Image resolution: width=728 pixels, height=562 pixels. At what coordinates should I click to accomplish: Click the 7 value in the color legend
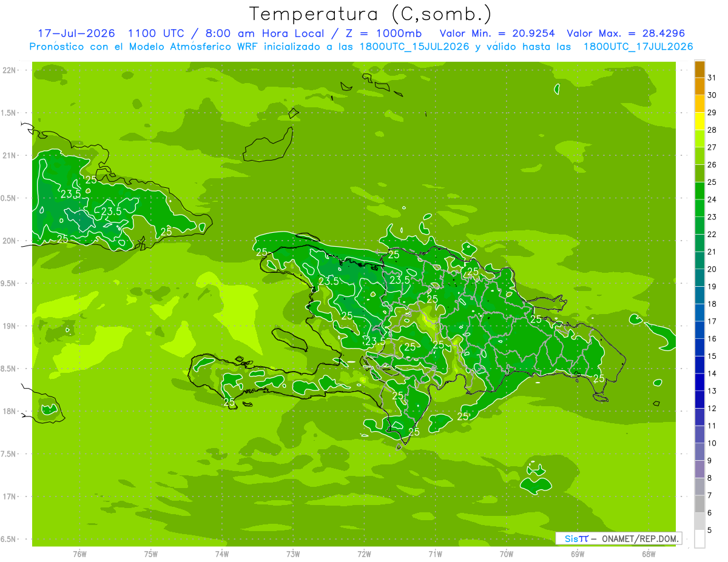[710, 495]
